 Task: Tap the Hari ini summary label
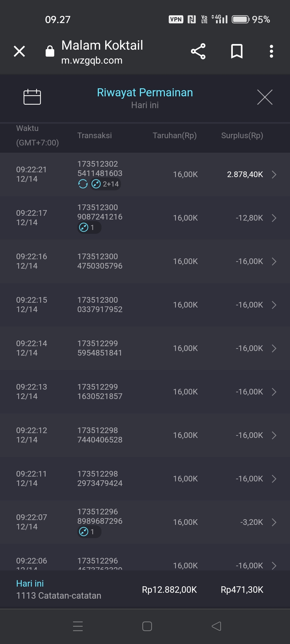pos(30,583)
